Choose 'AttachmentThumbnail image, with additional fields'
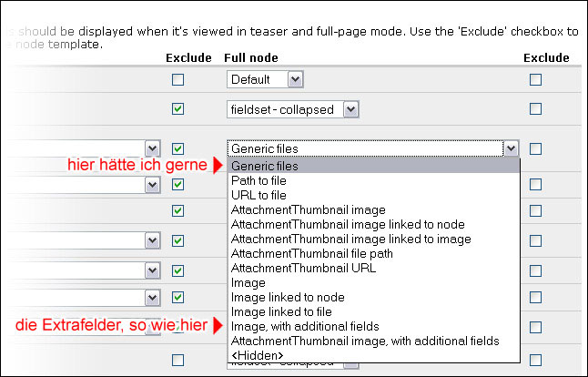Image resolution: width=588 pixels, height=377 pixels. [365, 341]
